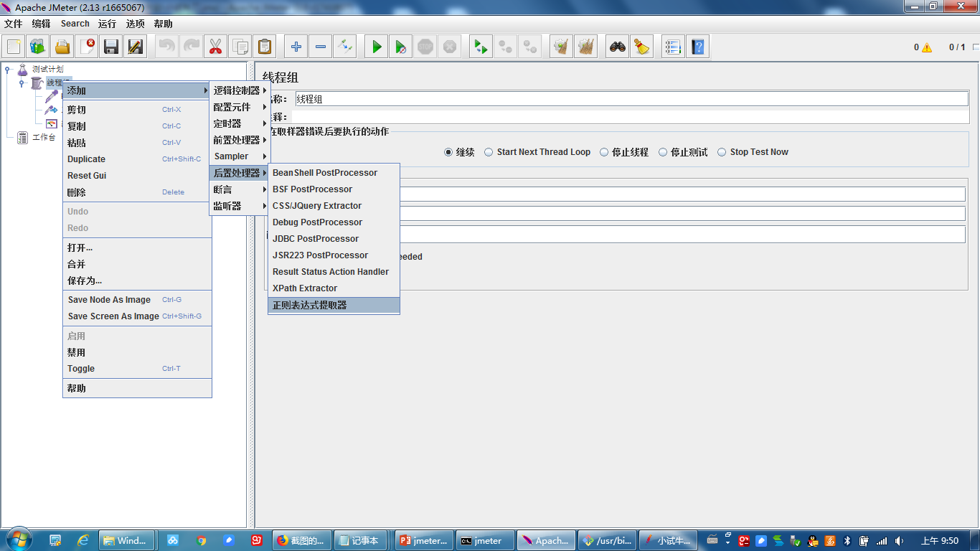
Task: Click the thread group spool icon in tree
Action: 37,83
